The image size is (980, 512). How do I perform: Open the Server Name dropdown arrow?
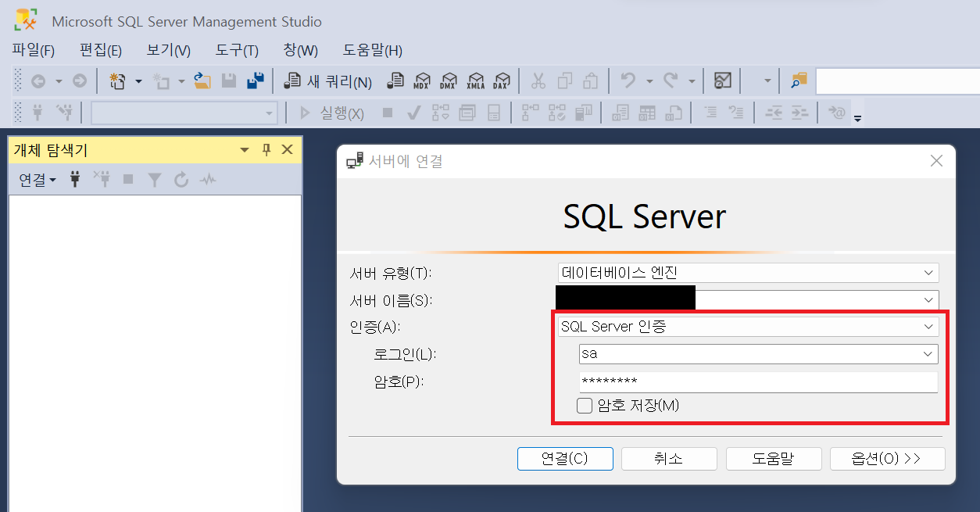(928, 299)
